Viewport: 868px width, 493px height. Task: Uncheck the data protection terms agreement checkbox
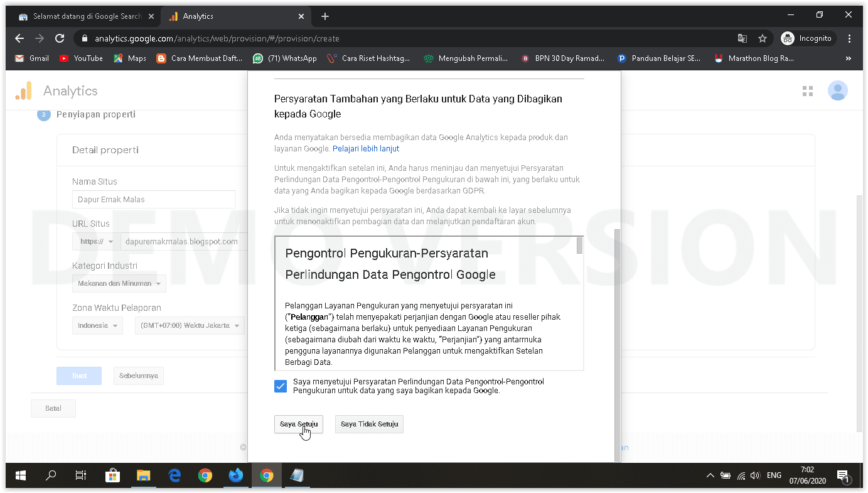pyautogui.click(x=281, y=386)
